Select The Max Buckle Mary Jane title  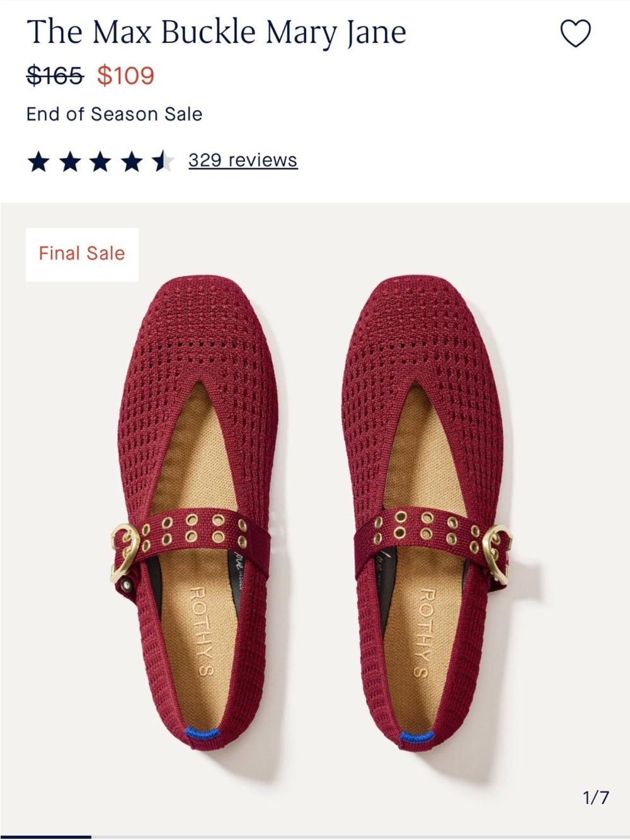point(216,32)
